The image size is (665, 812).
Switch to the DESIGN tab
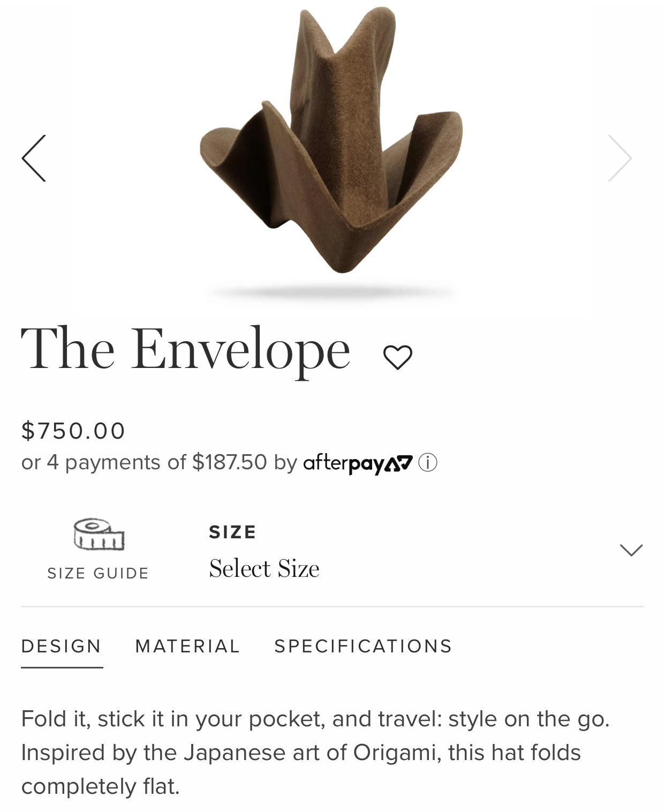point(62,646)
